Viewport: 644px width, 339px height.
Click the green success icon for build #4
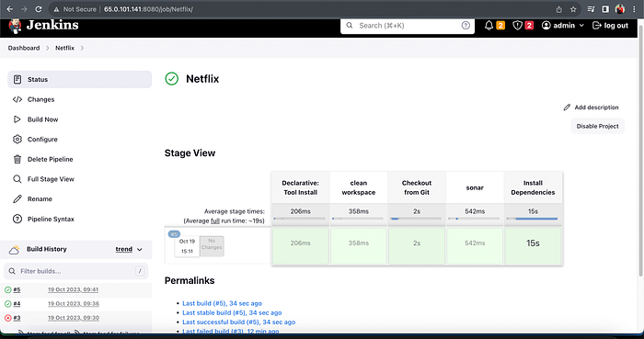click(7, 304)
